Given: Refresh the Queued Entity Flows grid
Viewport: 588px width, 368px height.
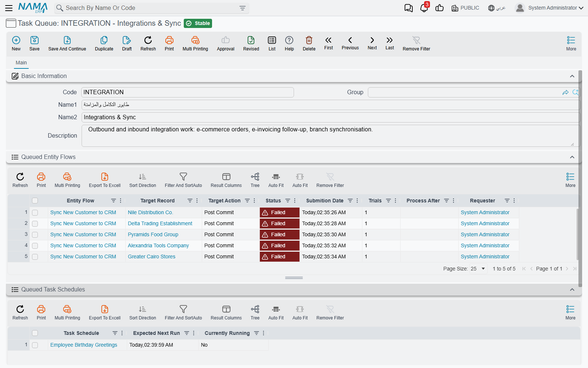Looking at the screenshot, I should (x=20, y=177).
